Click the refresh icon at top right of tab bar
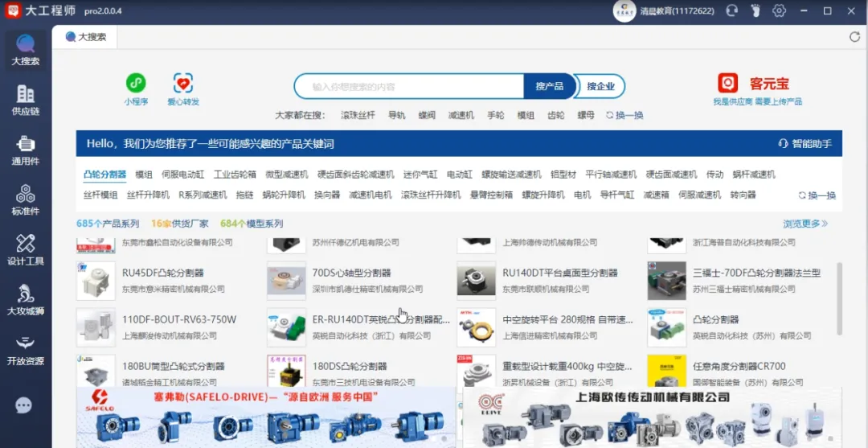Screen dimensions: 868x448 click(x=854, y=37)
